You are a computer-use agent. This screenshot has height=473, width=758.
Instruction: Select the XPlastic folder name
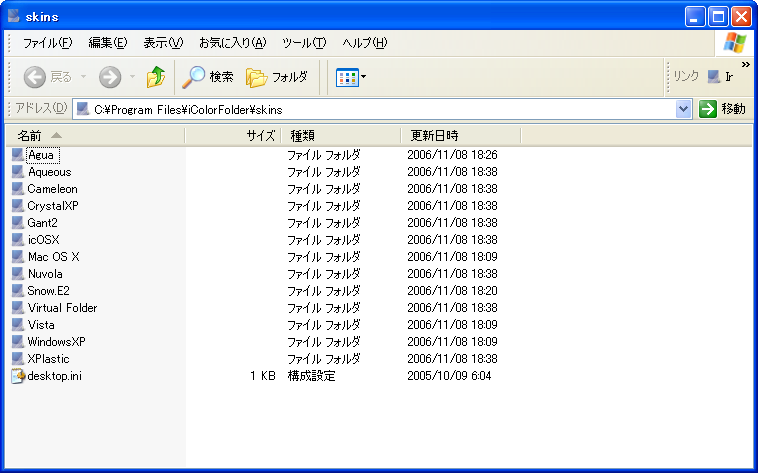(48, 358)
